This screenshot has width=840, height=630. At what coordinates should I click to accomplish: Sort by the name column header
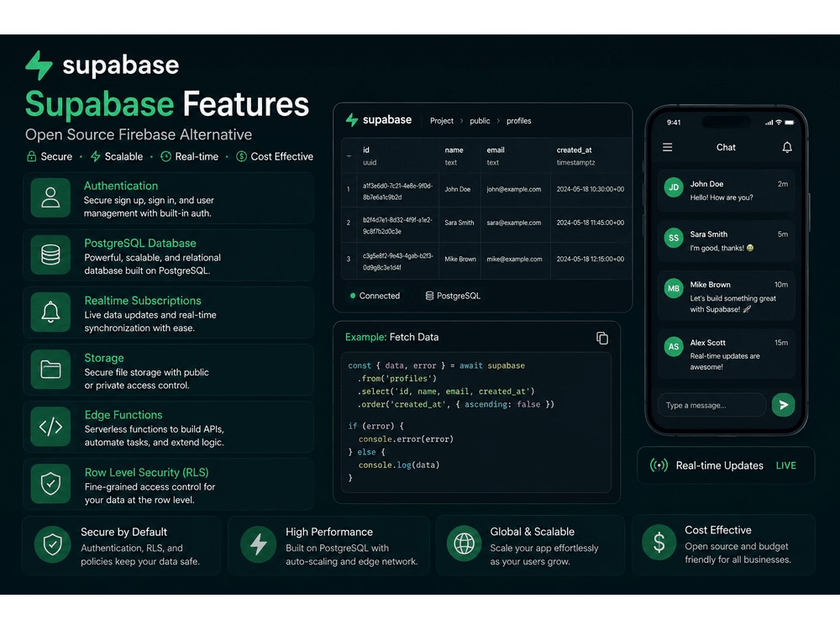(x=459, y=156)
